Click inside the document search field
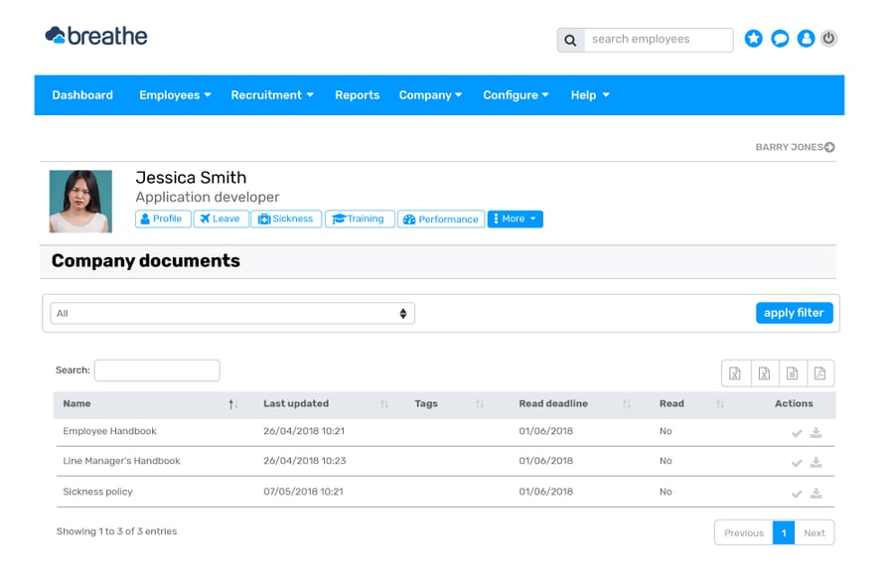This screenshot has height=588, width=894. click(156, 369)
